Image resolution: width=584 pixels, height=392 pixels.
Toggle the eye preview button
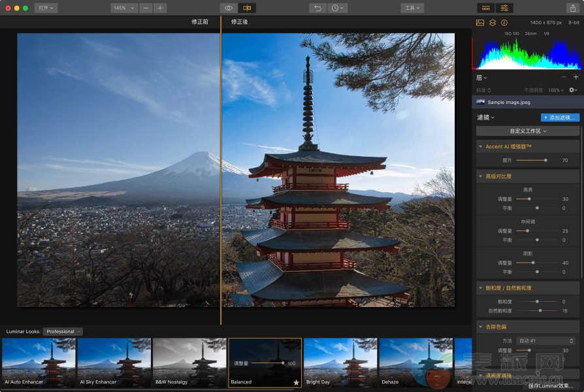pyautogui.click(x=229, y=8)
